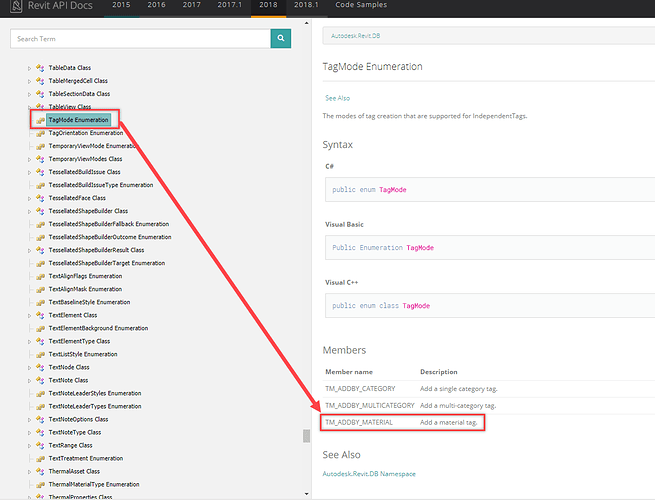Click the search magnifier button
Screen dimensions: 655x500
281,38
